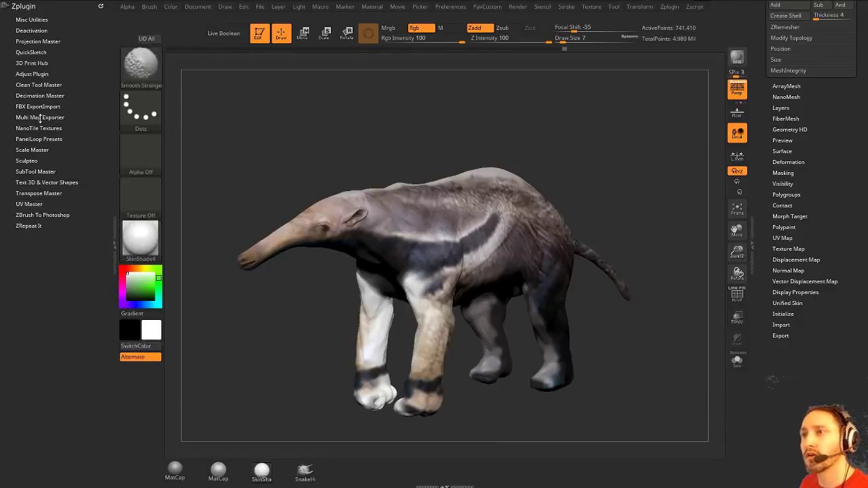Toggle the Edit mode button

click(x=258, y=33)
